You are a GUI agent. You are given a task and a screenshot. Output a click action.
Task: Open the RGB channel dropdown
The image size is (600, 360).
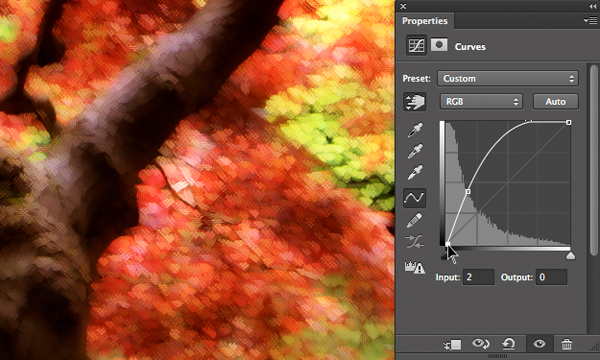[481, 101]
